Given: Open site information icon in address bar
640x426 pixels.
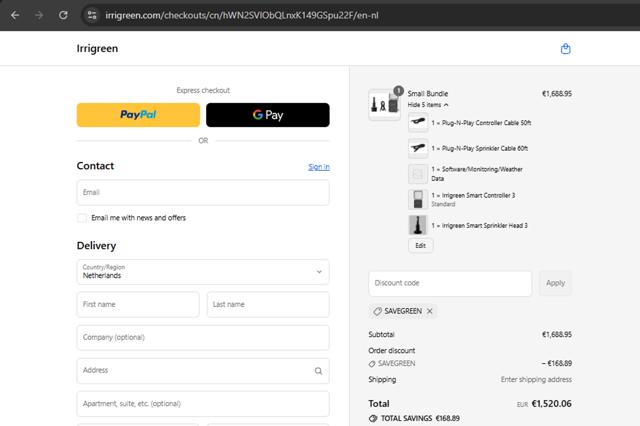Looking at the screenshot, I should click(x=92, y=15).
